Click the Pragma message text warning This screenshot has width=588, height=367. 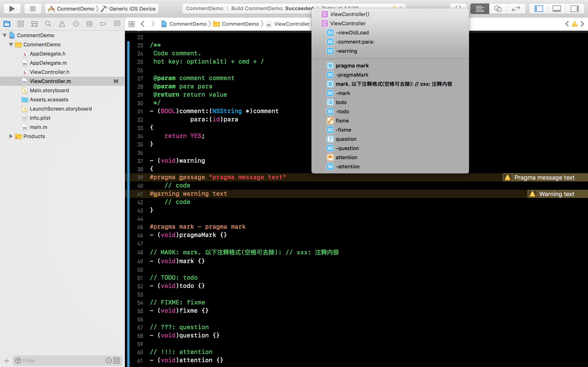pos(544,178)
